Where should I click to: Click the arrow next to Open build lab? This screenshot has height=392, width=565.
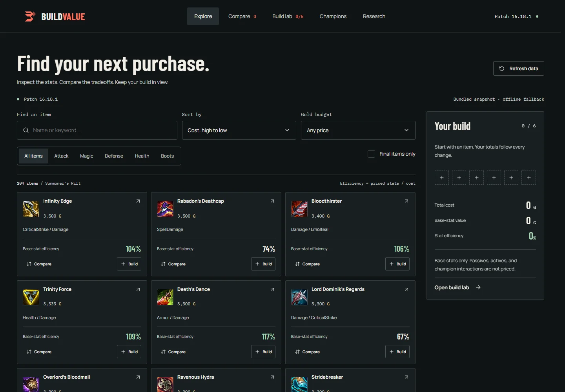click(x=478, y=287)
